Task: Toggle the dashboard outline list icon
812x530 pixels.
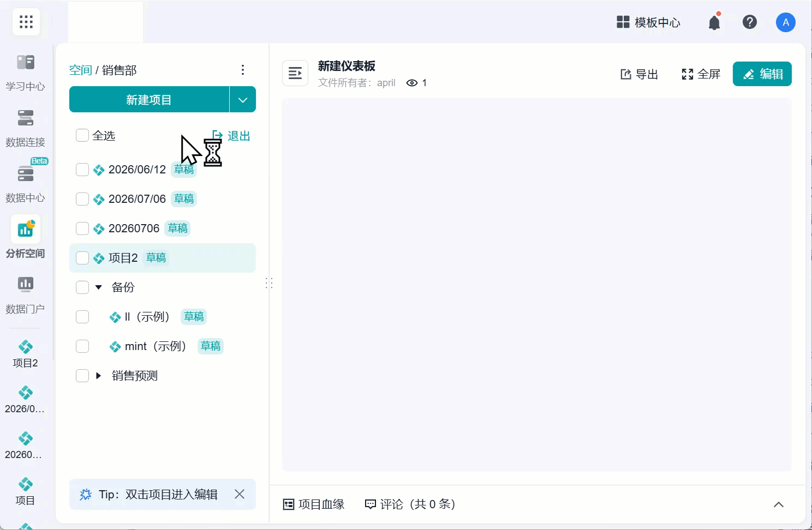Action: coord(295,73)
